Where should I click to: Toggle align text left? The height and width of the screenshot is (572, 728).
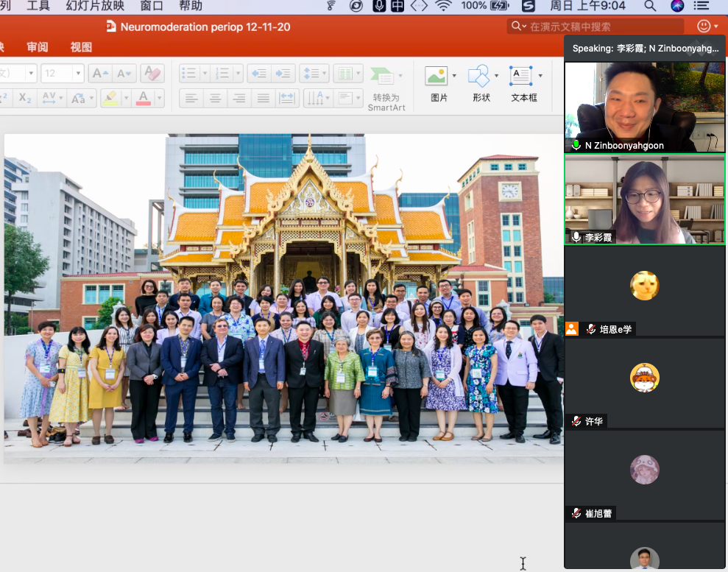191,98
